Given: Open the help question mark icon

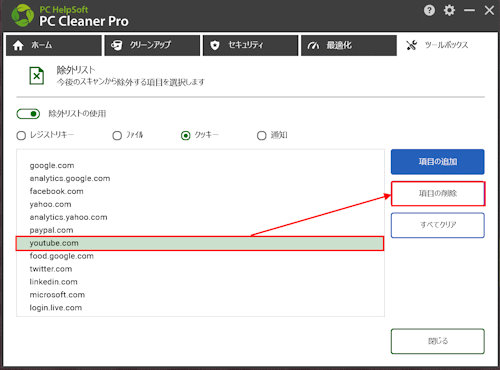Looking at the screenshot, I should coord(429,10).
